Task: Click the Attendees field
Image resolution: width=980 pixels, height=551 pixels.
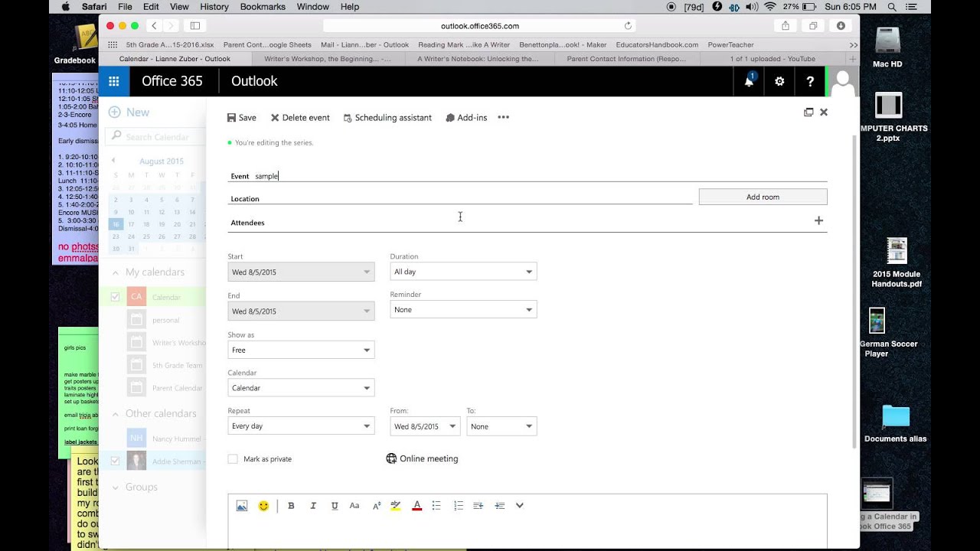Action: 521,223
